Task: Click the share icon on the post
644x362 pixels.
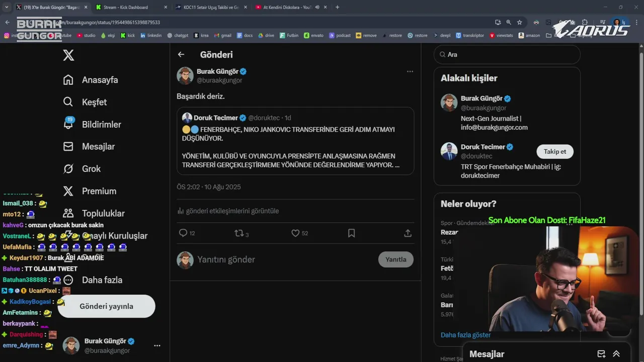Action: [408, 233]
